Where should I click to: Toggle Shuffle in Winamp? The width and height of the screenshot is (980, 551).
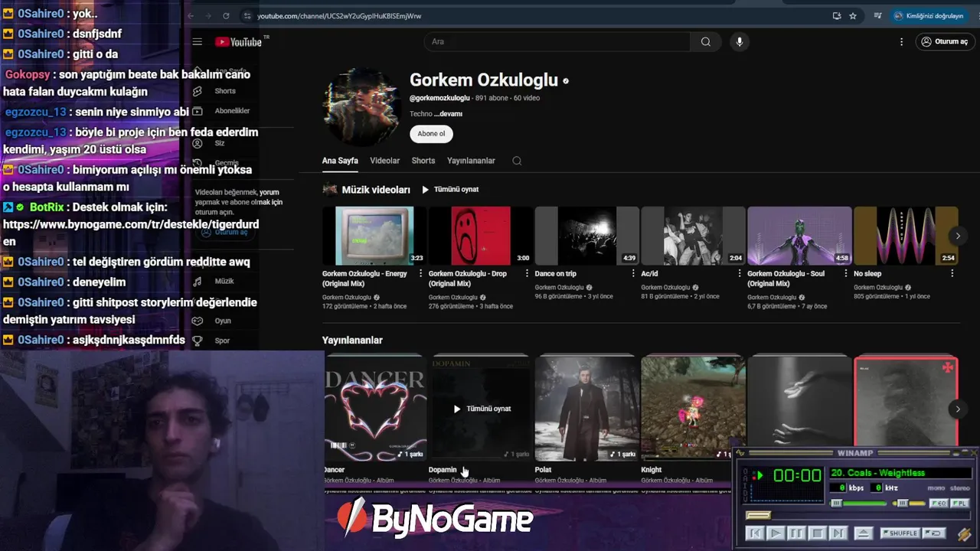point(900,533)
